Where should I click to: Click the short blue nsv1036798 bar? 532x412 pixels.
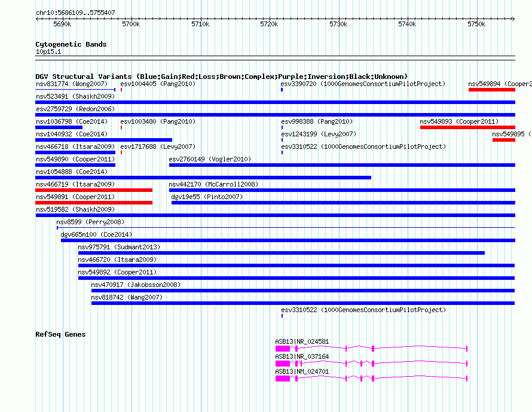click(x=59, y=127)
